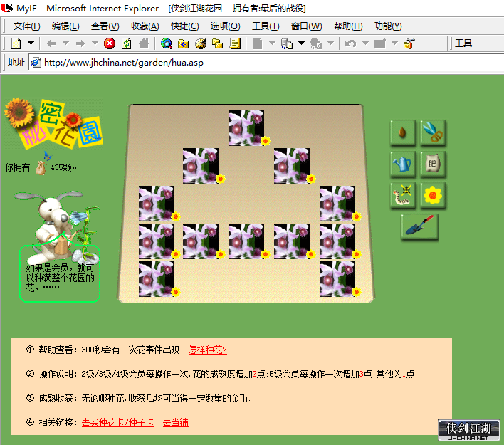Viewport: 504px width, 445px height.
Task: Expand the new page dropdown arrow
Action: coord(31,43)
